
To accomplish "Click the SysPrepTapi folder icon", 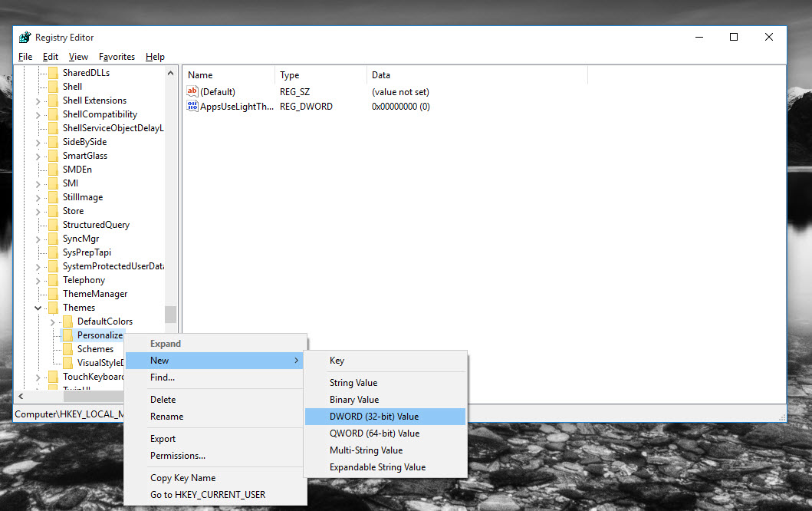I will pos(54,252).
